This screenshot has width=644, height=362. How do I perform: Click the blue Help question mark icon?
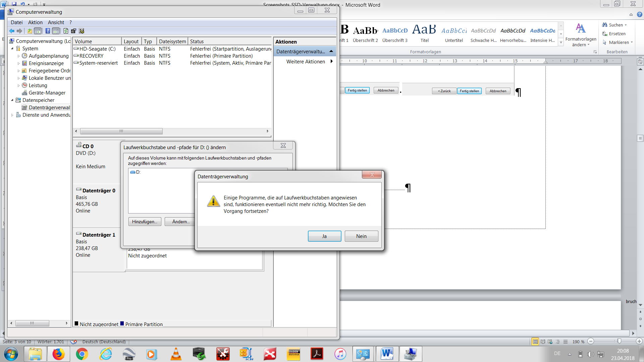click(48, 31)
